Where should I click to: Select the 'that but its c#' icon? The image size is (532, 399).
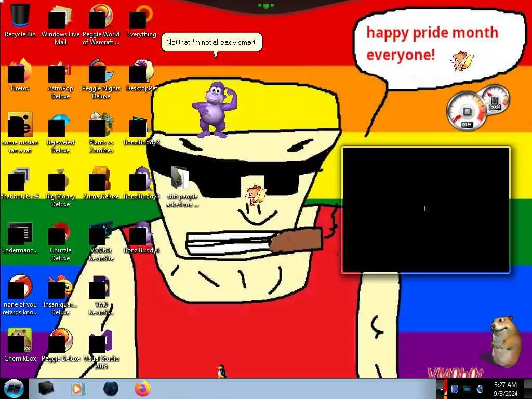tap(20, 183)
